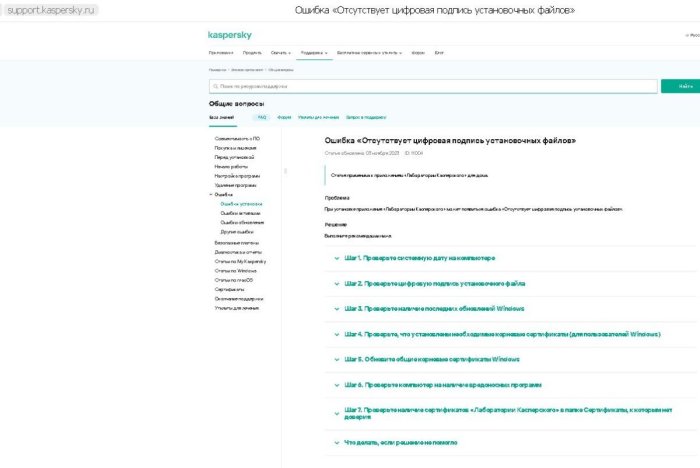The image size is (700, 468).
Task: Open Статьи по macOS in the sidebar
Action: tap(233, 280)
